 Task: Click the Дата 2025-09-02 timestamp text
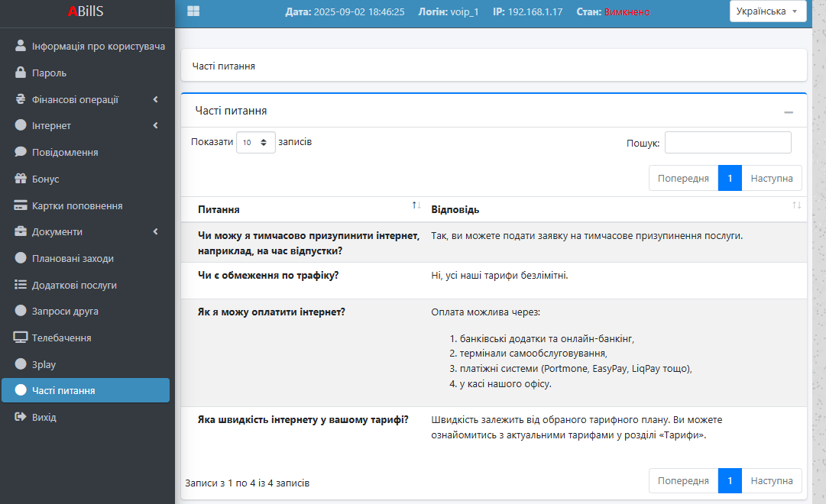(x=345, y=11)
